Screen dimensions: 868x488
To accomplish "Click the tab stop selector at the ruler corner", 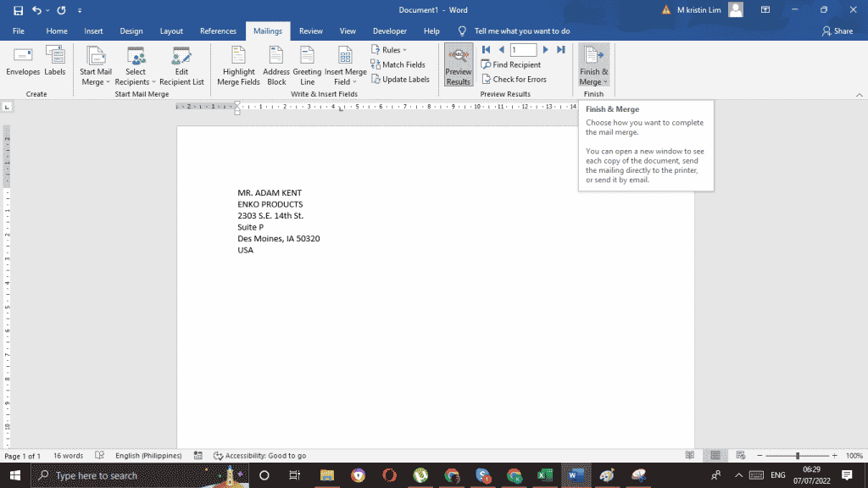I will [7, 107].
